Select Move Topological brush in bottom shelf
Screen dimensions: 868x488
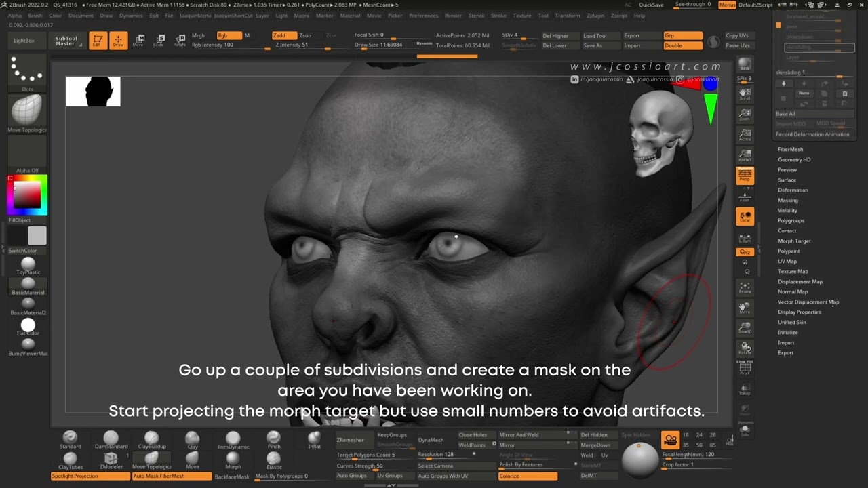click(x=152, y=461)
